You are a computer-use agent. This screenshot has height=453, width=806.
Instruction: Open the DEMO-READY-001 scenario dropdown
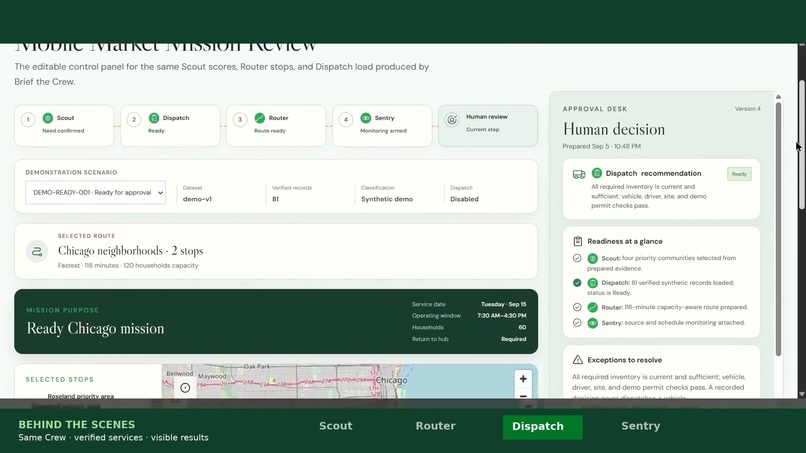point(96,192)
